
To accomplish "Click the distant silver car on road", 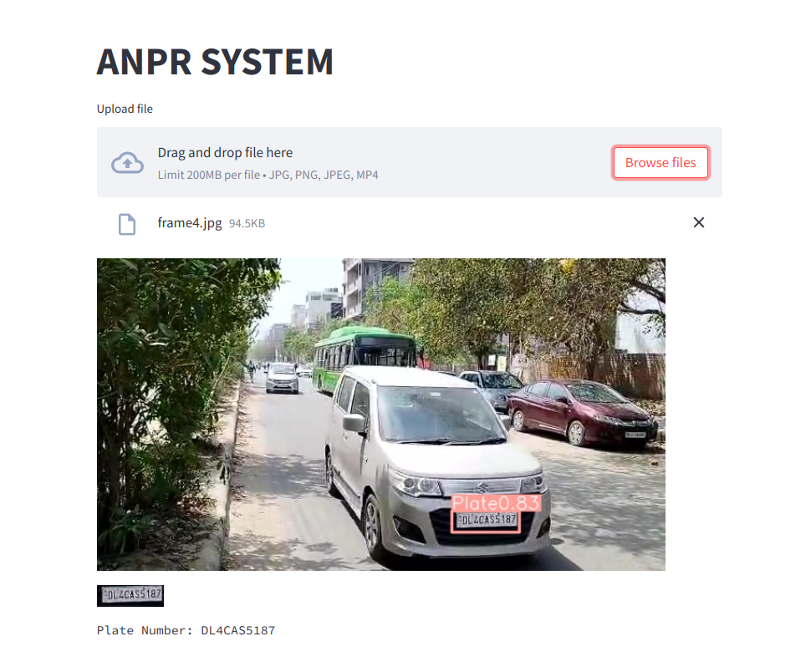I will [x=282, y=378].
